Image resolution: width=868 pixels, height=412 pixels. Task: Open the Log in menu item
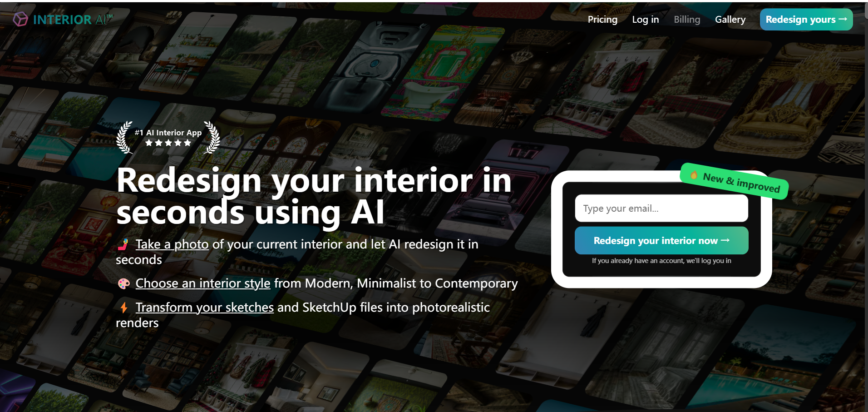(x=645, y=20)
